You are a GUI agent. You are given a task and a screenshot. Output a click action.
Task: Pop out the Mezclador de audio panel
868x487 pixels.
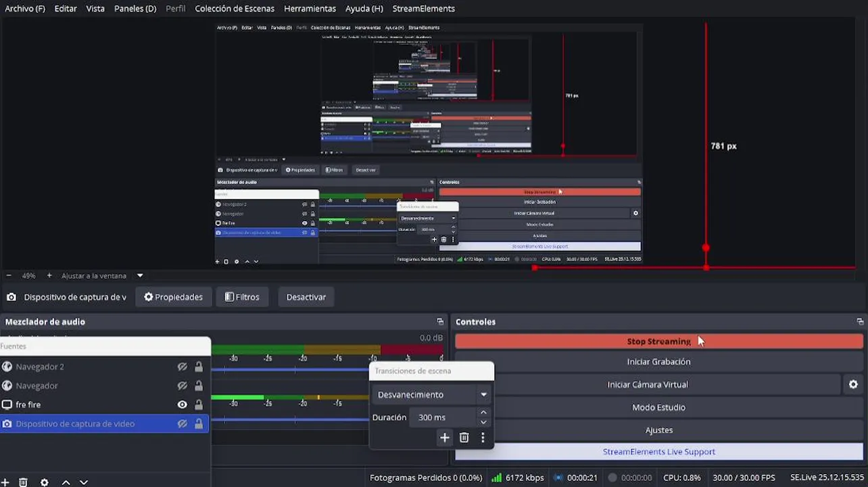click(440, 322)
